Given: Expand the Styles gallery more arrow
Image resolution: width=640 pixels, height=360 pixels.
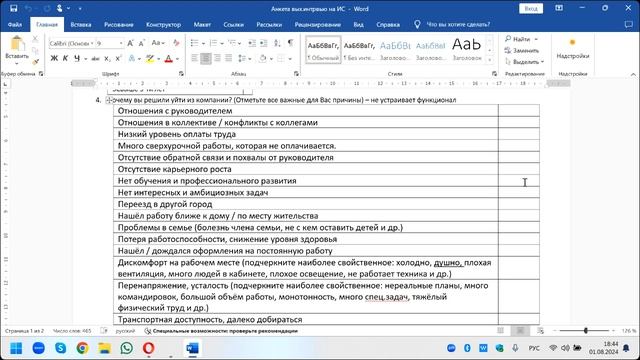Looking at the screenshot, I should (490, 60).
